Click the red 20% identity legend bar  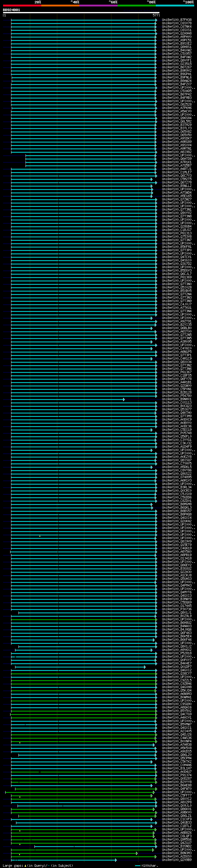22,6
